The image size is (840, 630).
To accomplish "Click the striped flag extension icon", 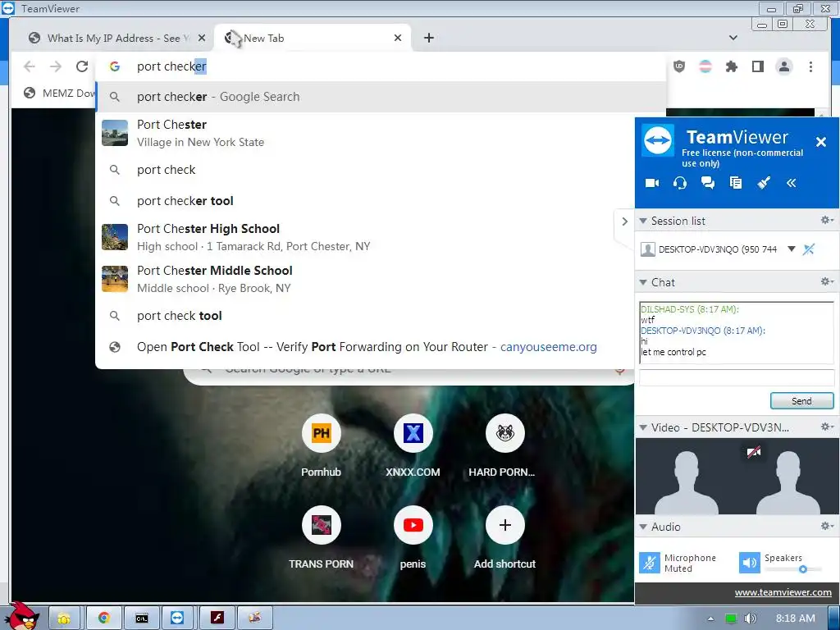I will pos(705,66).
